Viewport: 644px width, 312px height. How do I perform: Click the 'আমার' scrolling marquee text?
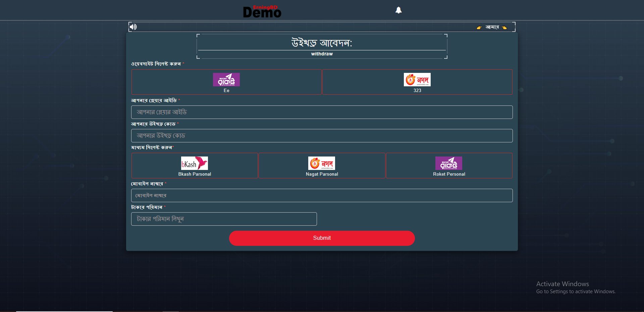[492, 27]
